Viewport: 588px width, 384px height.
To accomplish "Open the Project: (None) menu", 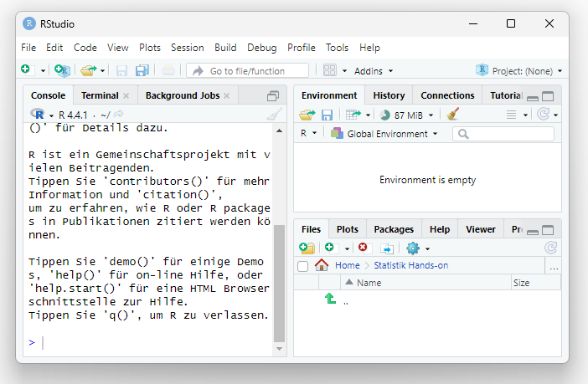I will pos(519,71).
